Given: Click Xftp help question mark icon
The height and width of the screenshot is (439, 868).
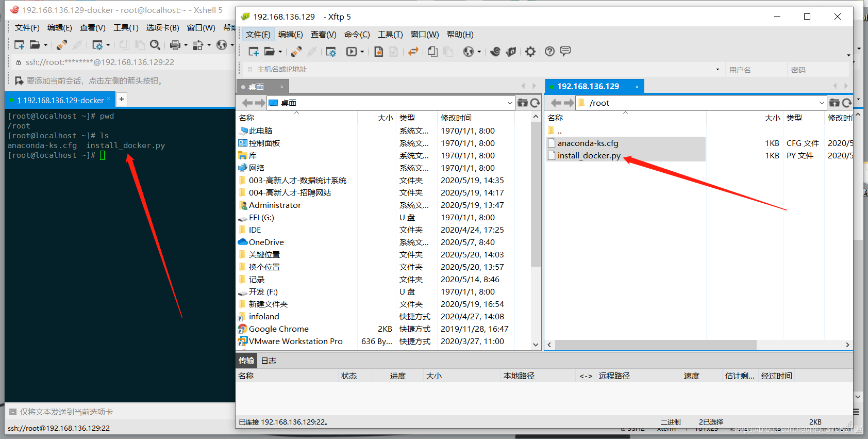Looking at the screenshot, I should click(x=550, y=52).
